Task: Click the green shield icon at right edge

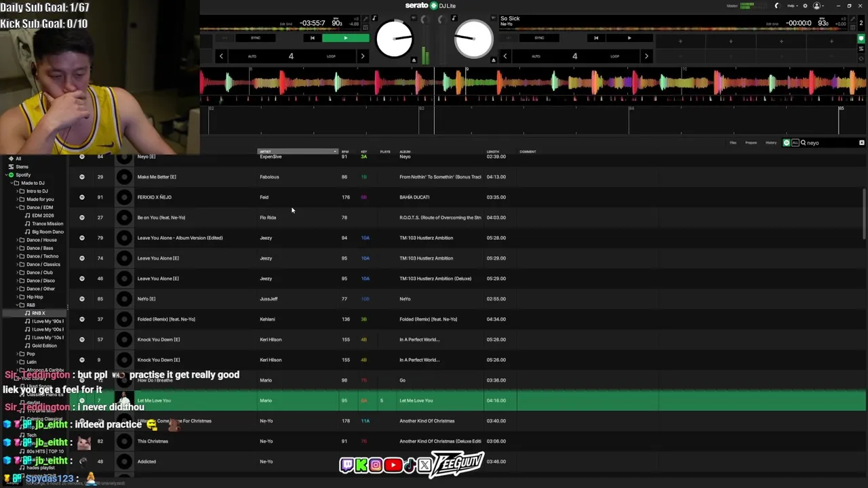Action: (x=861, y=39)
